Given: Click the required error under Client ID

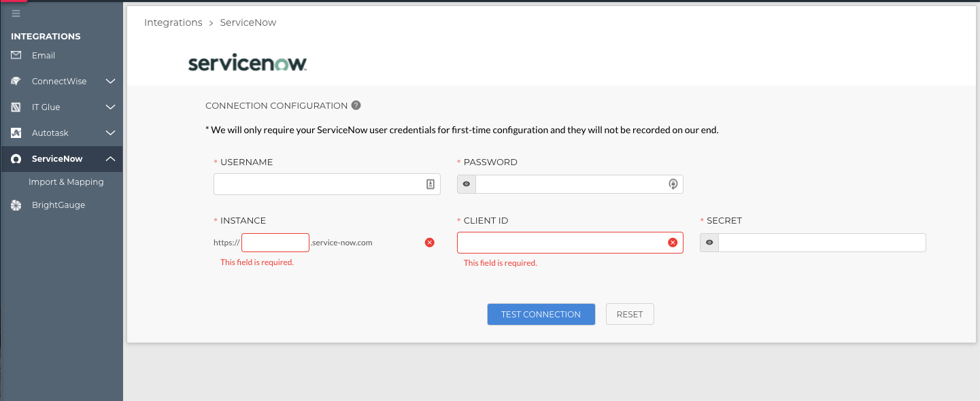Looking at the screenshot, I should [x=501, y=263].
